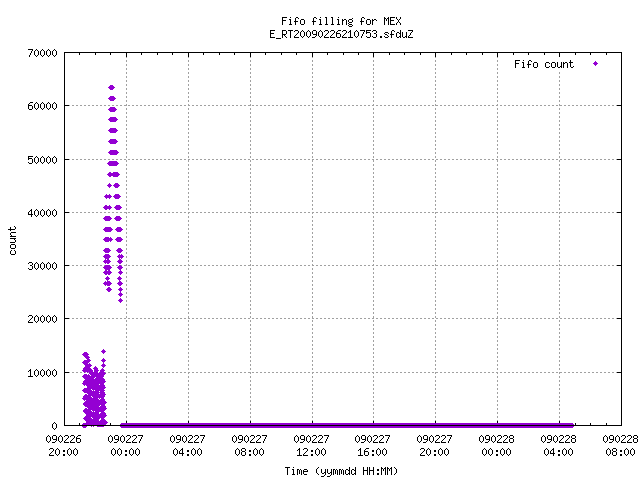This screenshot has width=640, height=480.
Task: Click the x-axis tick label 090226 20:00
Action: tap(63, 446)
